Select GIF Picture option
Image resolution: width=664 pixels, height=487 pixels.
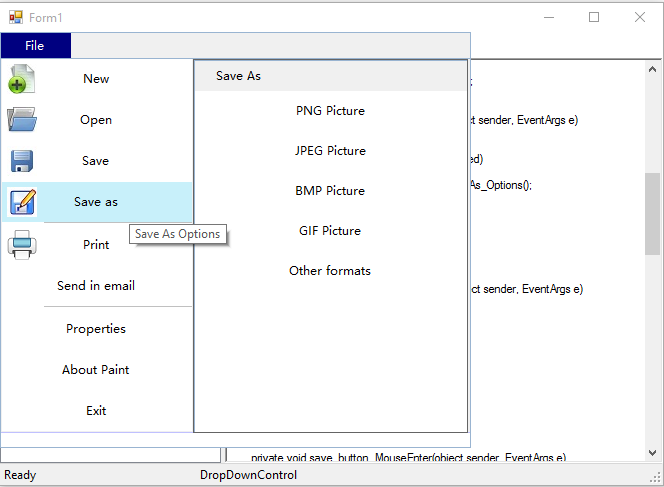click(x=330, y=231)
